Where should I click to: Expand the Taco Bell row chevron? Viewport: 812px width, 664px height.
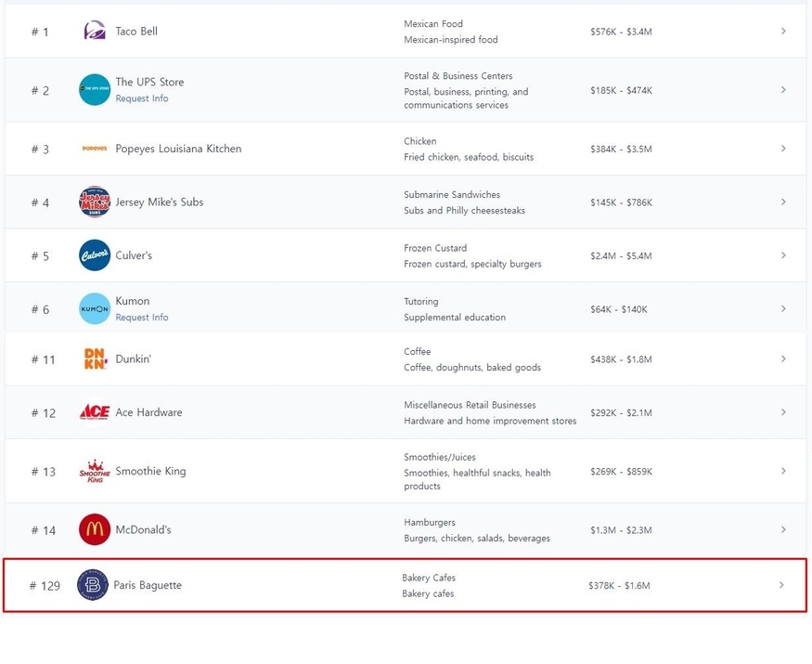(x=783, y=31)
